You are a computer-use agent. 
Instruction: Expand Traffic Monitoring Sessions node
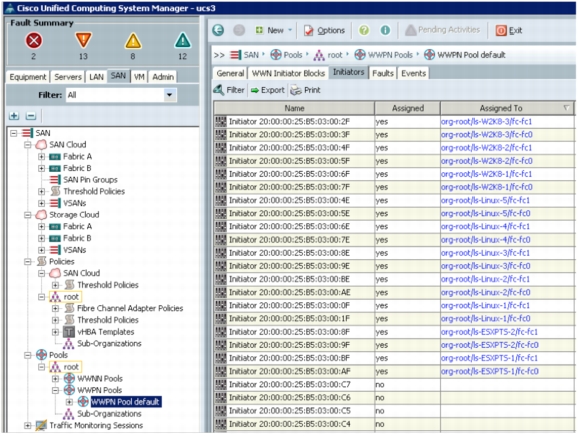click(x=28, y=425)
